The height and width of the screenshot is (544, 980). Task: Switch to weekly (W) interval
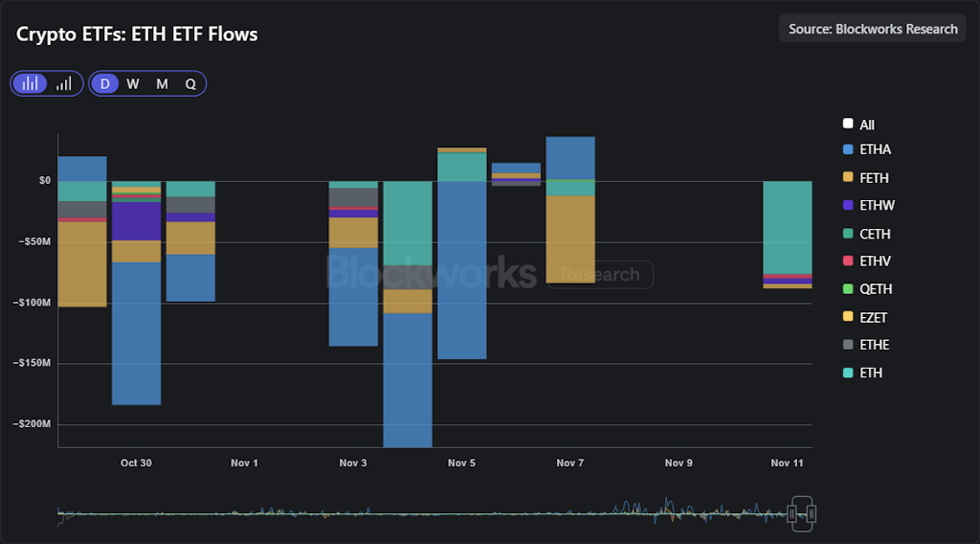coord(133,83)
